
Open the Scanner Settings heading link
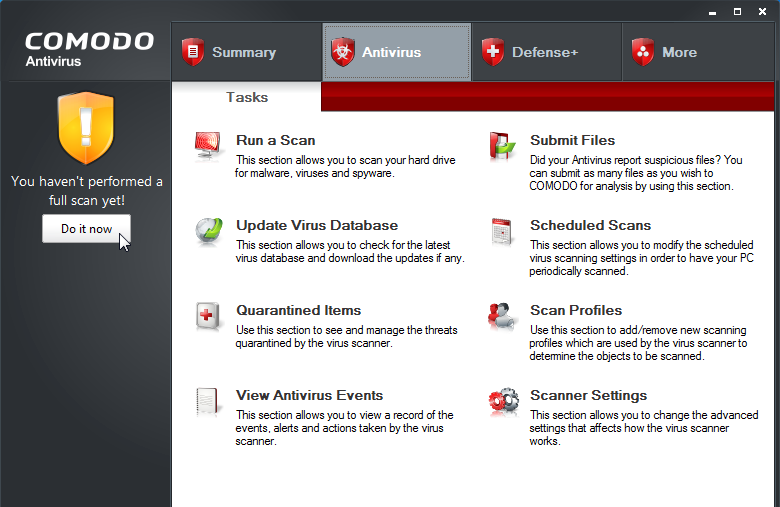pyautogui.click(x=588, y=396)
